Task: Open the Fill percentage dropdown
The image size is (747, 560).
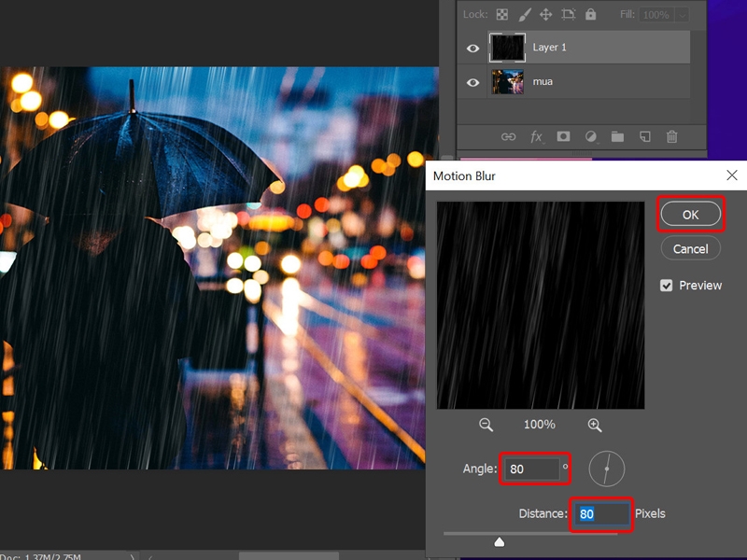Action: [x=683, y=15]
